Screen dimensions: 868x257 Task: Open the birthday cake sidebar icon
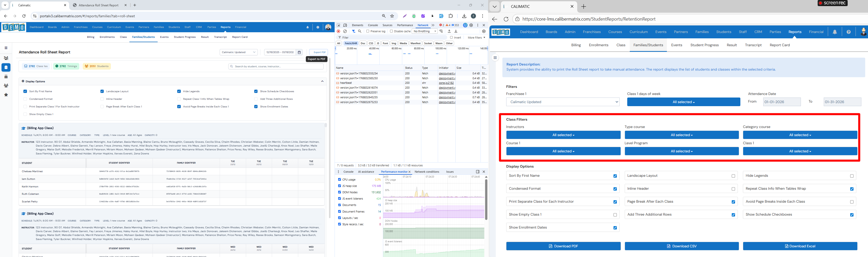tap(6, 76)
